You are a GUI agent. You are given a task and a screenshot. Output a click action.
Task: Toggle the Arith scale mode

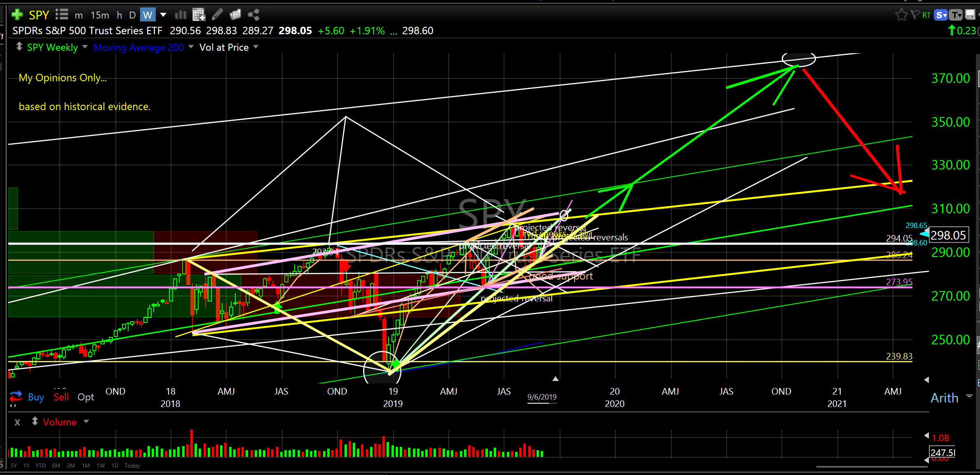(x=944, y=398)
